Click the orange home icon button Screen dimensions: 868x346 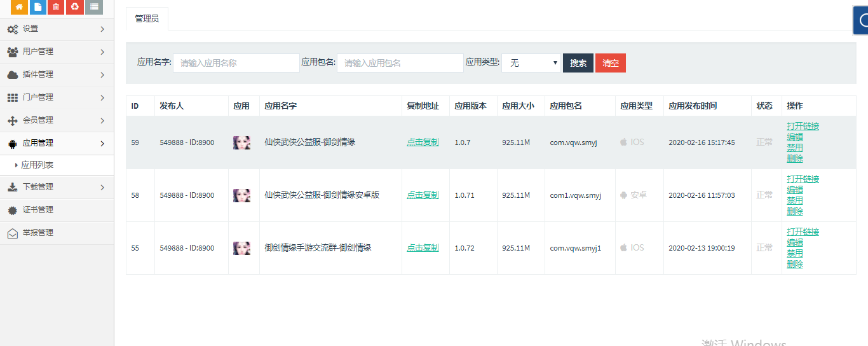19,7
